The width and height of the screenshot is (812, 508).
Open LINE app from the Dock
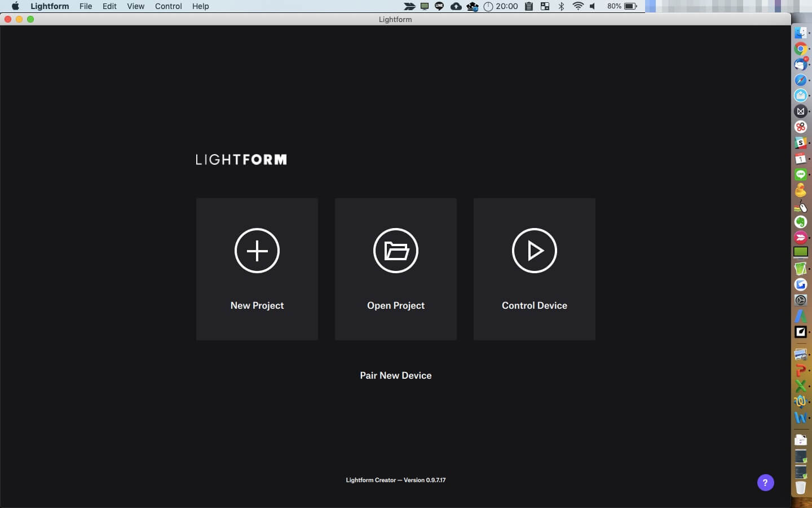pos(801,174)
